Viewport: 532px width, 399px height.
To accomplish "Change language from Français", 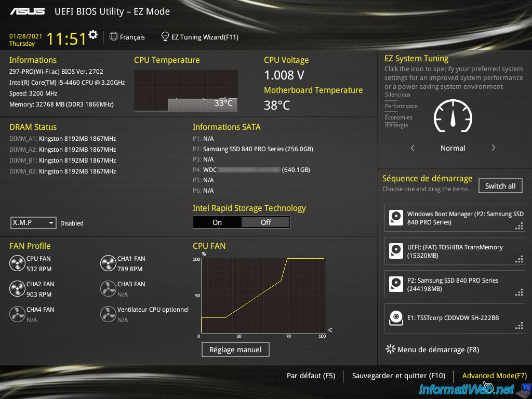I will click(x=132, y=37).
